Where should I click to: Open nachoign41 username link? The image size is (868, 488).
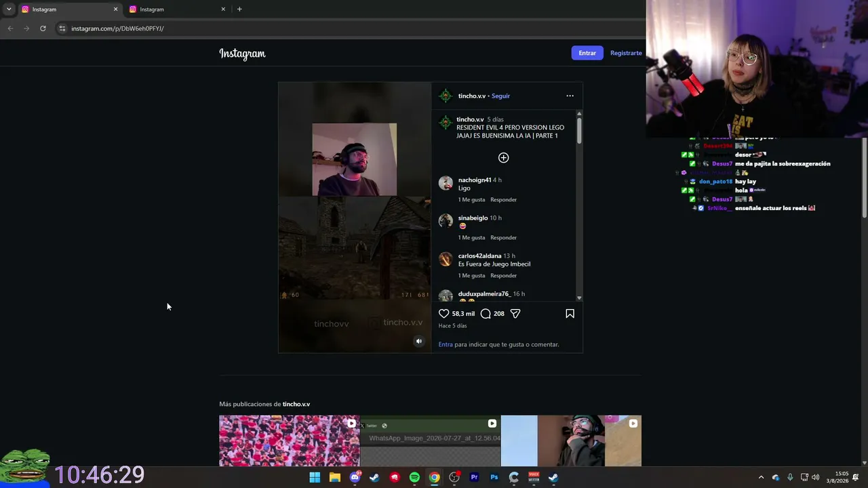(475, 180)
